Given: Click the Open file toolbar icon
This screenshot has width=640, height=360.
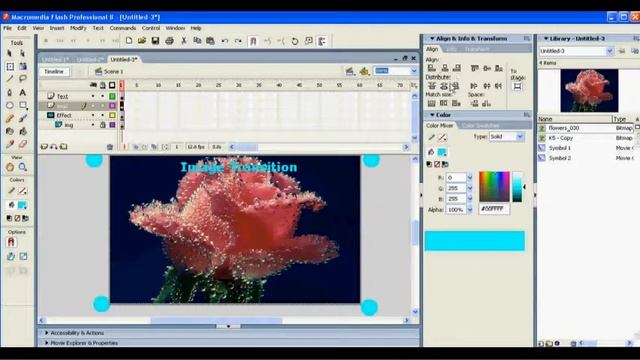Looking at the screenshot, I should (142, 41).
